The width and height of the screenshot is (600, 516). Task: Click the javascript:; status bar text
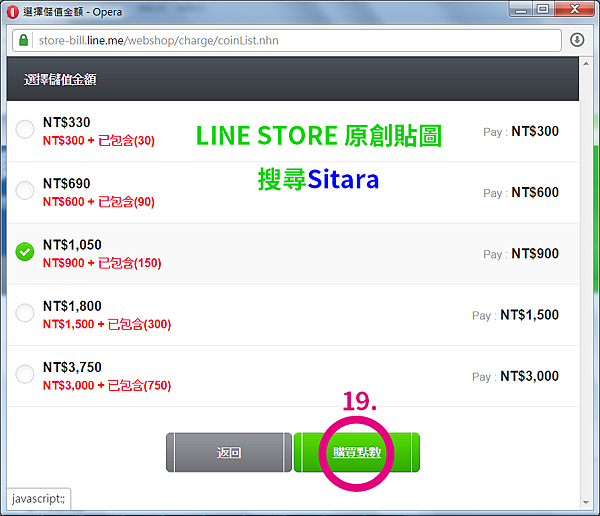pyautogui.click(x=38, y=499)
